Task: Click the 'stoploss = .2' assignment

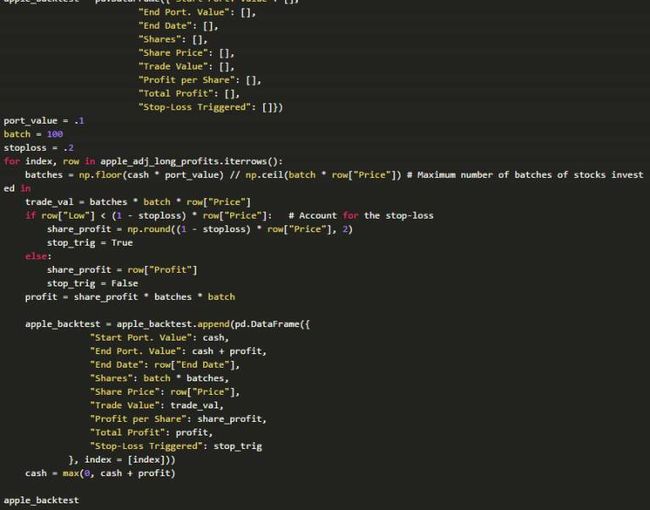Action: coord(39,148)
